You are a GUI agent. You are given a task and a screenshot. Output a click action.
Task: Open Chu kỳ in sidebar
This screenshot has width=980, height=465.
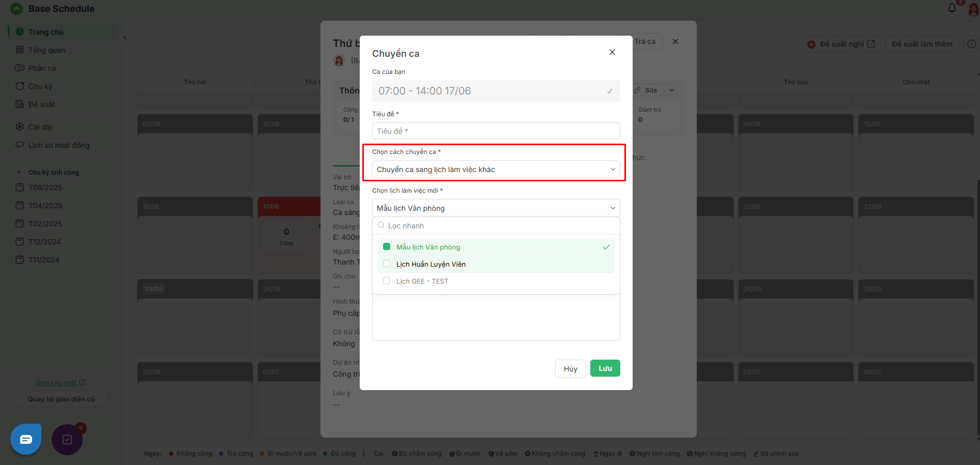tap(40, 86)
